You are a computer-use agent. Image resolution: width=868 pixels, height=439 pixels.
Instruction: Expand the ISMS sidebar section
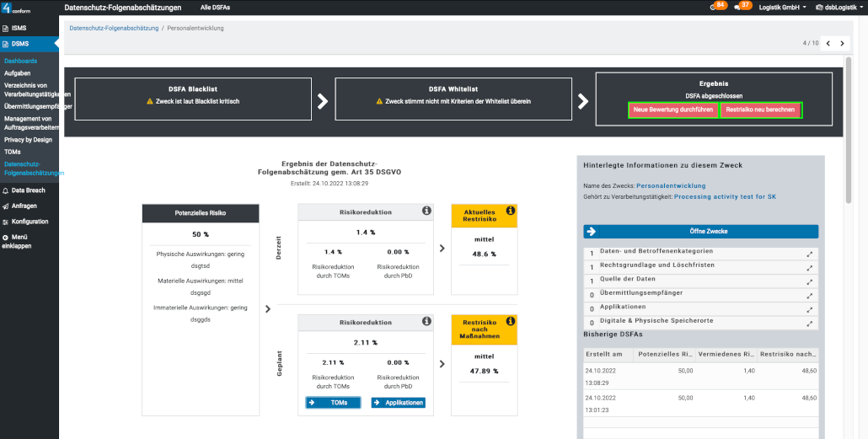pos(19,28)
